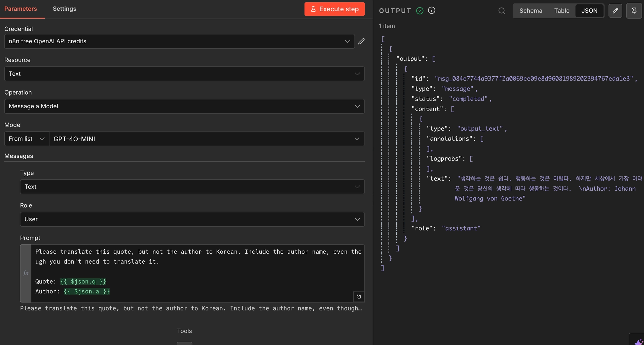Select the JSON output view

[589, 11]
